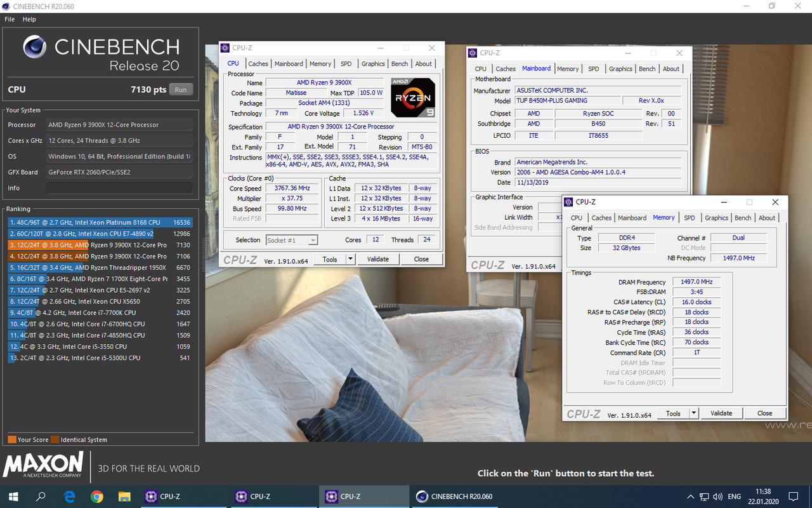This screenshot has height=508, width=812.
Task: Select Ryzen 9 3900X 7130 ranking row
Action: point(100,245)
